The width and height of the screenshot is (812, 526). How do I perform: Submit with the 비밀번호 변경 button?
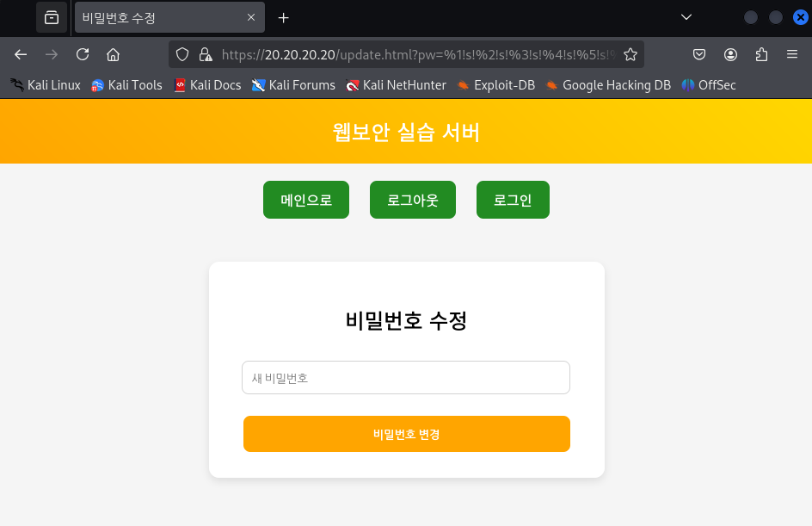(x=407, y=434)
